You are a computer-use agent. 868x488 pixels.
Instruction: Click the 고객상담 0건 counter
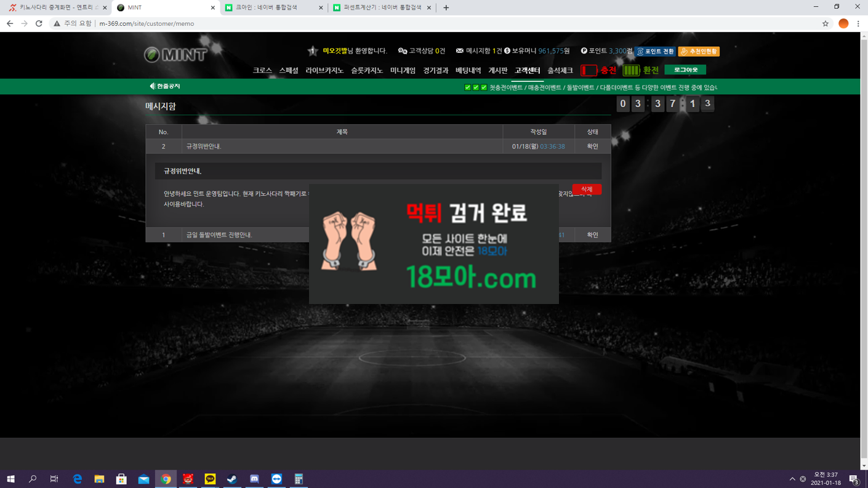pos(422,51)
